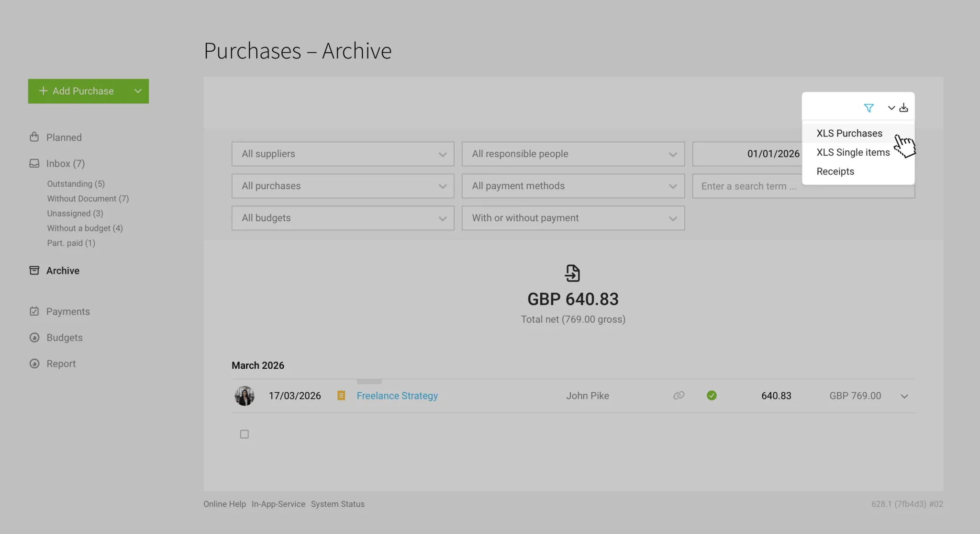Select XLS Purchases from the export menu
This screenshot has width=980, height=534.
click(849, 133)
